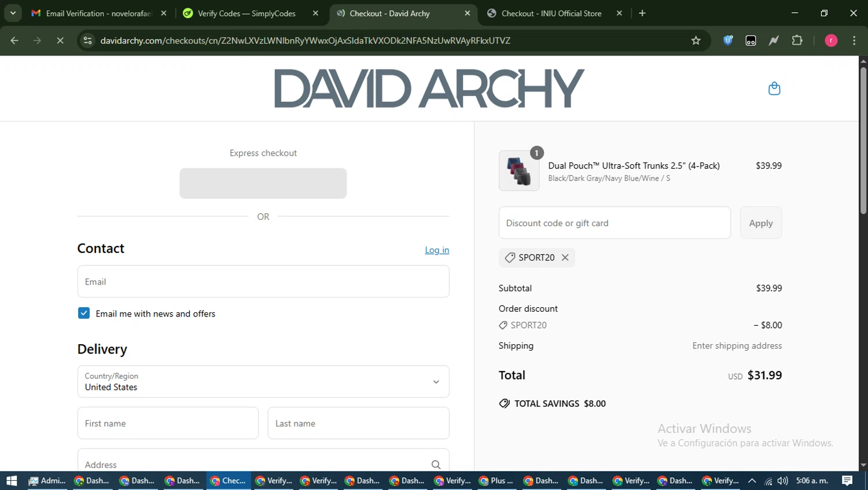Screen dimensions: 868x490
Task: Stop loading the page
Action: (60, 40)
